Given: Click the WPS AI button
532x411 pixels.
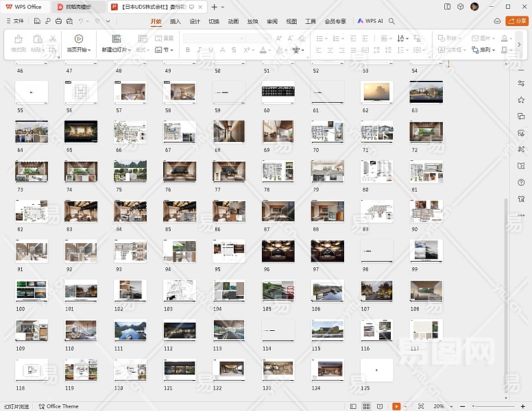Looking at the screenshot, I should click(x=370, y=21).
